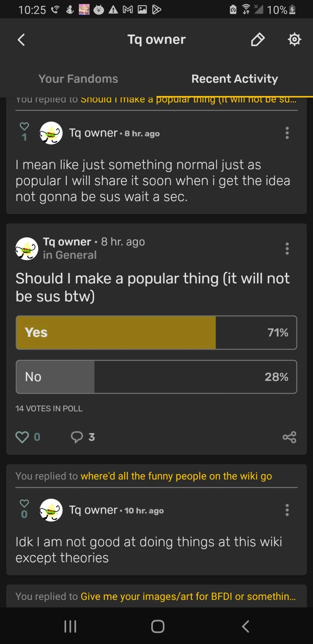Open settings gear icon
The height and width of the screenshot is (644, 313).
294,40
